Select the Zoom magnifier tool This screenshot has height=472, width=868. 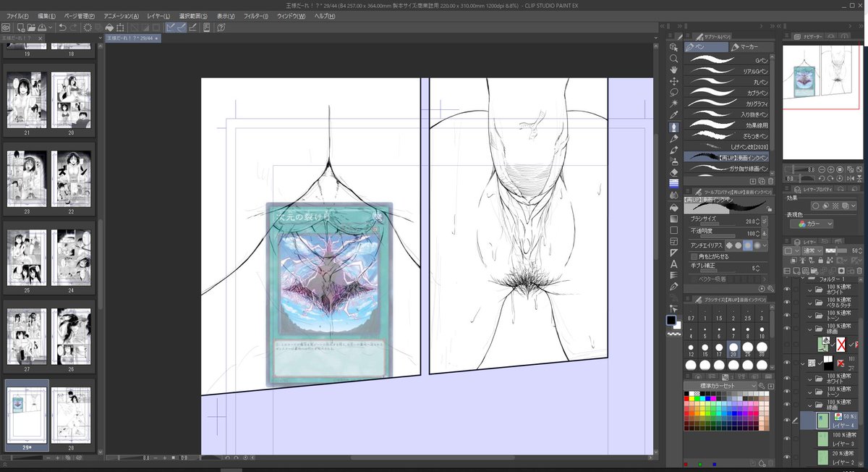click(x=674, y=58)
